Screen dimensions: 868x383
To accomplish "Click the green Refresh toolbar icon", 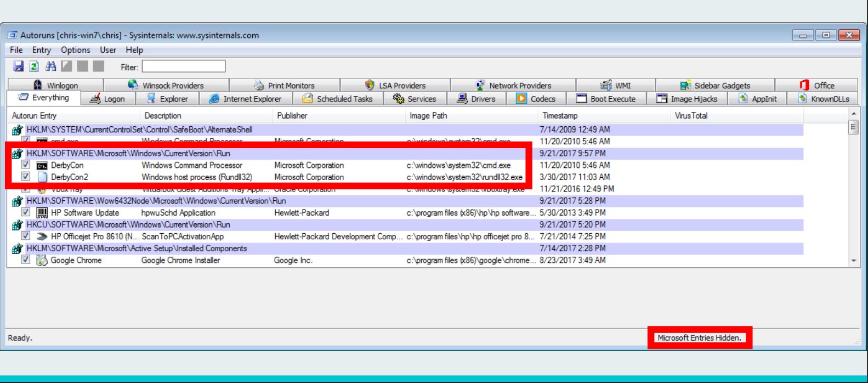I will pos(34,66).
